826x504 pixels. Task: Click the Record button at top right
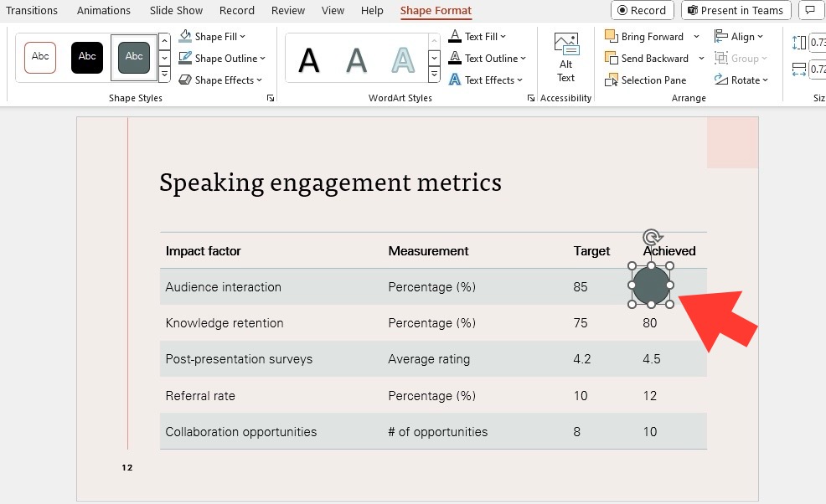[x=643, y=10]
